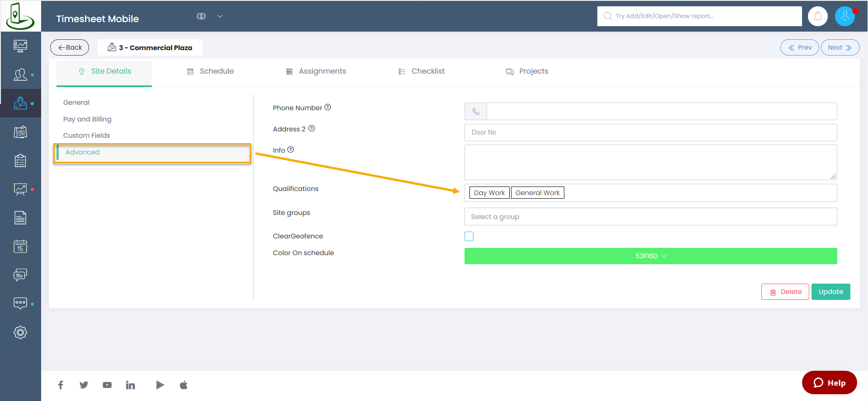The image size is (868, 401).
Task: Focus the Door No address field
Action: (x=651, y=132)
